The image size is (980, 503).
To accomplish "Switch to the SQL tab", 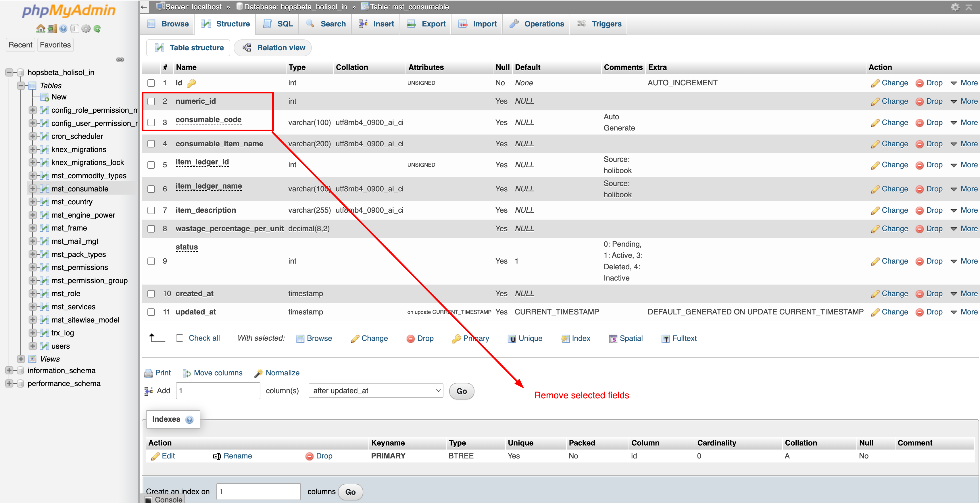I will (278, 24).
